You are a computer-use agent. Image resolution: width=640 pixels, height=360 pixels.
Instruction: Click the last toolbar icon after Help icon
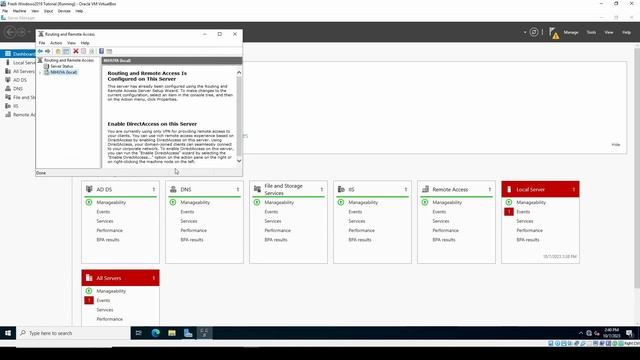[109, 51]
